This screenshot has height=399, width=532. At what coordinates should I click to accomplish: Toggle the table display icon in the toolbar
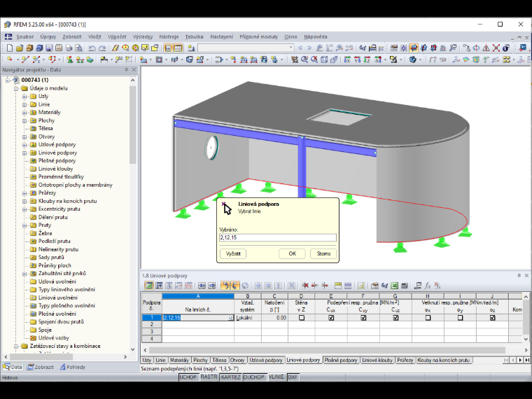(178, 48)
